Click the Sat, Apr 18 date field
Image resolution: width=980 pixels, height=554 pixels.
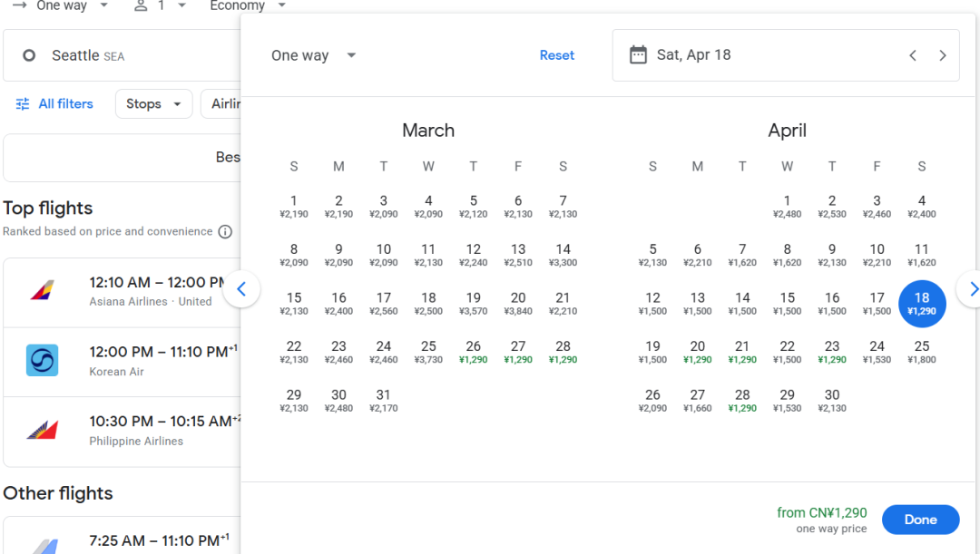pos(786,55)
